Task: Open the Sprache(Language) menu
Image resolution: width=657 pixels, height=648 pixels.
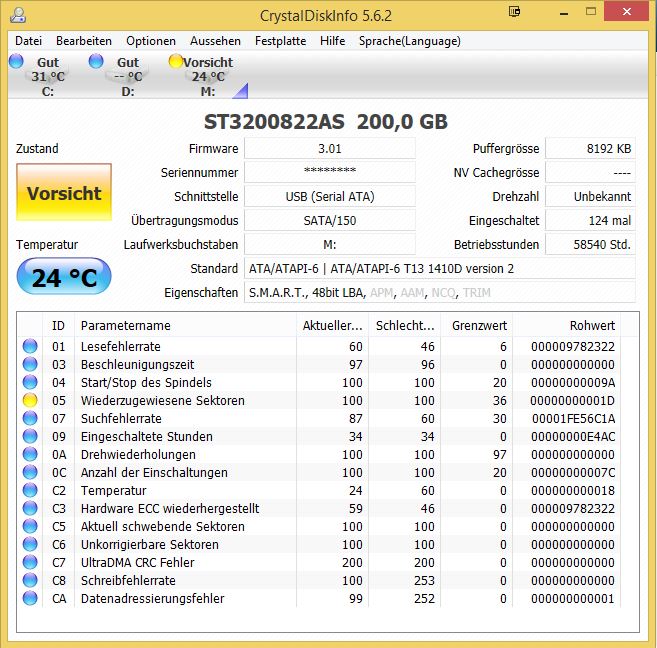Action: pyautogui.click(x=410, y=41)
